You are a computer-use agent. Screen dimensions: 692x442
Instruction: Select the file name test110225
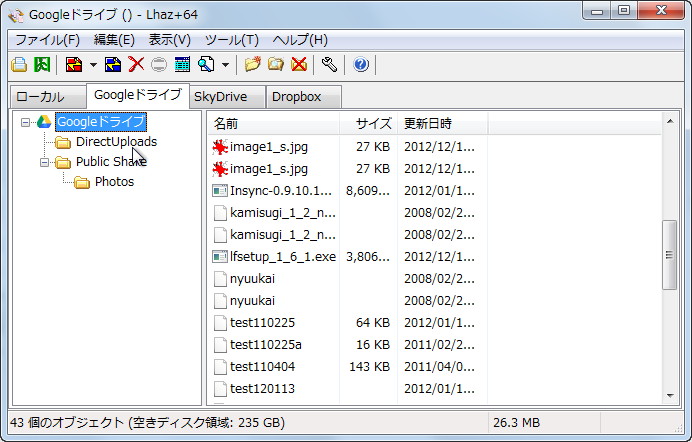(x=262, y=323)
